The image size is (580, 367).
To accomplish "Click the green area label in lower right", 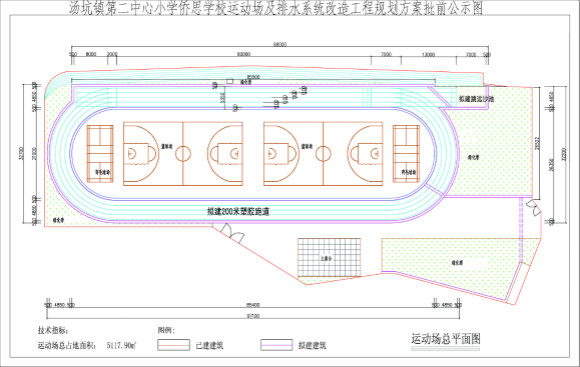I will coord(457,263).
